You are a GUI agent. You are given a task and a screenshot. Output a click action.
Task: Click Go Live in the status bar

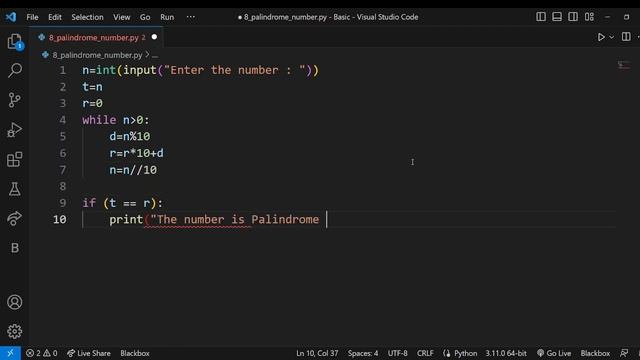(554, 353)
